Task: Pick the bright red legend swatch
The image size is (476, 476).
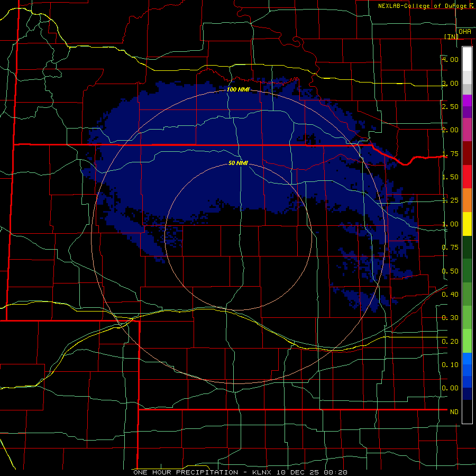Action: 467,177
